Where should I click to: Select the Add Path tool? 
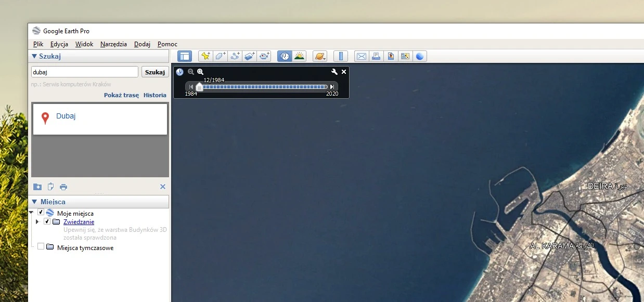235,56
